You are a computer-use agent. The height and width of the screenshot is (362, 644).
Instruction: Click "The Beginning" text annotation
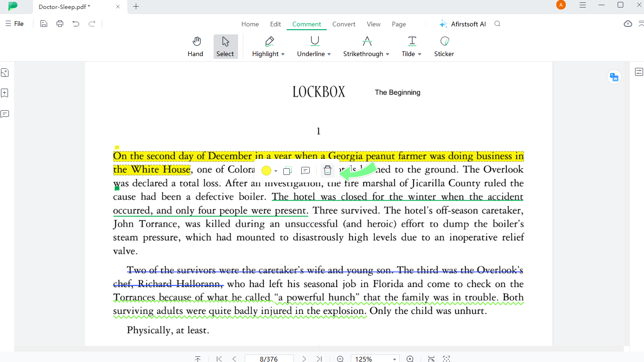click(x=397, y=92)
